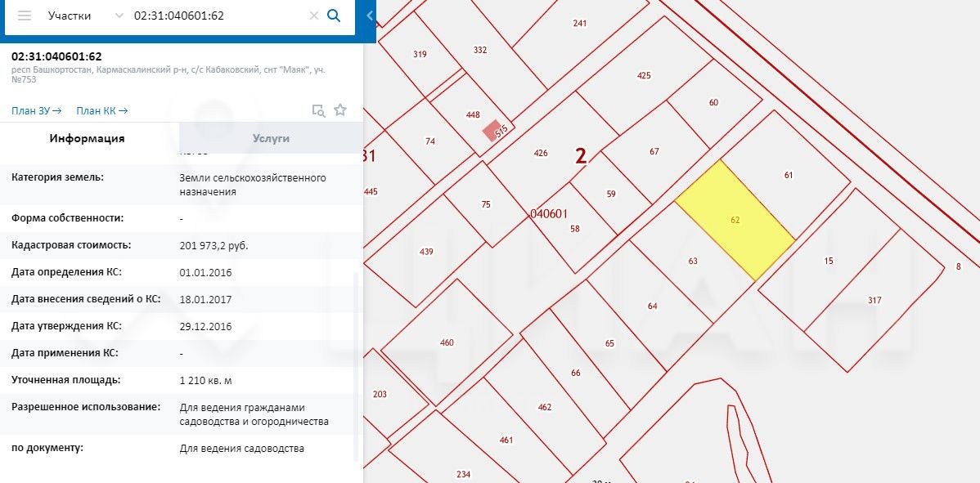Click the cadastral block label 040601

click(x=548, y=213)
